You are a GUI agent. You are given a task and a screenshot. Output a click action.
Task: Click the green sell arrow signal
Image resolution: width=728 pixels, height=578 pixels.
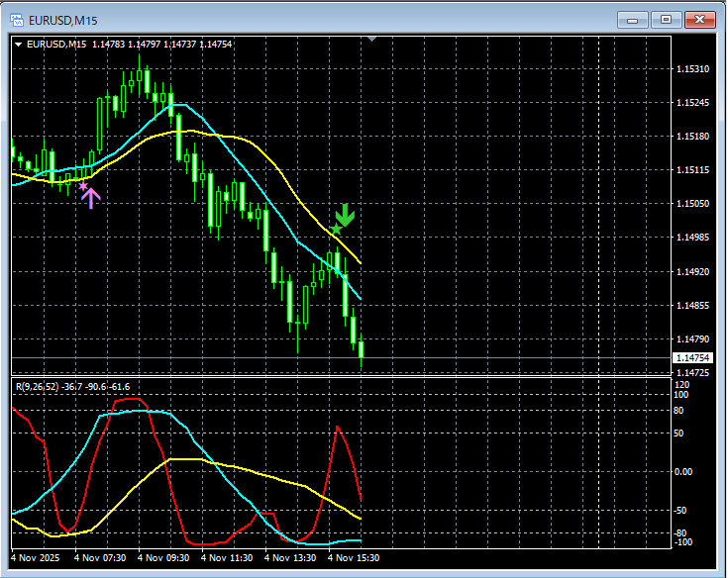tap(345, 215)
